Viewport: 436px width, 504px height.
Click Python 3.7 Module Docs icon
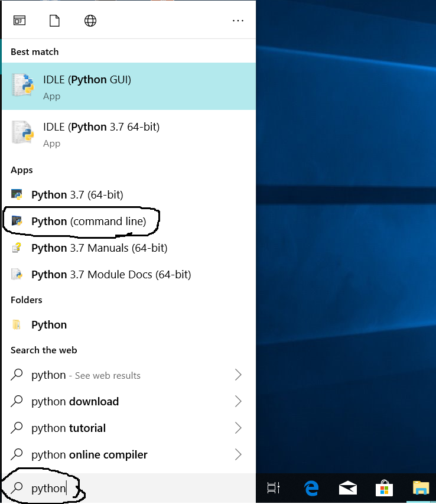(17, 274)
